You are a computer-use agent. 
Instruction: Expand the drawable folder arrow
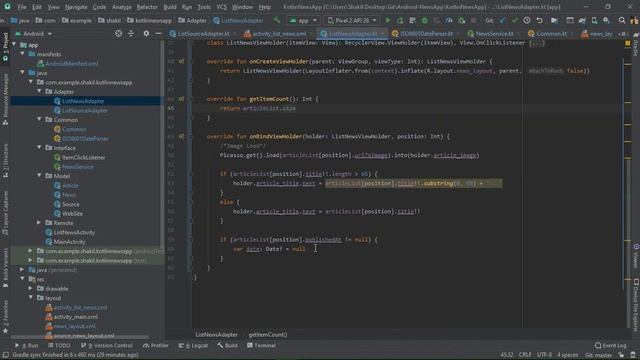pos(31,288)
